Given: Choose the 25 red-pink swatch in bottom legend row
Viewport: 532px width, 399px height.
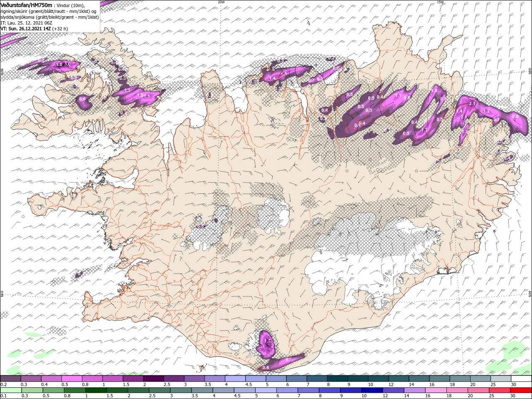Looking at the screenshot, I should click(499, 390).
